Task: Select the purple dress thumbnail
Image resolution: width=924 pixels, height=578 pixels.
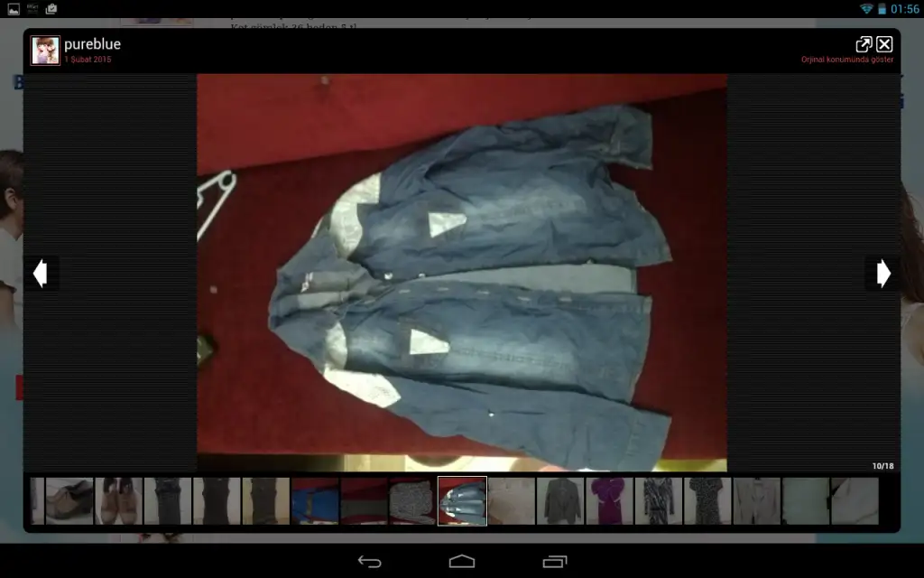Action: tap(609, 501)
